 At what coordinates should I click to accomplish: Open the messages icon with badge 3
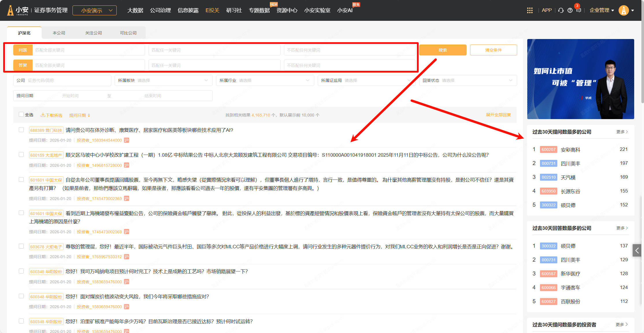click(x=578, y=10)
